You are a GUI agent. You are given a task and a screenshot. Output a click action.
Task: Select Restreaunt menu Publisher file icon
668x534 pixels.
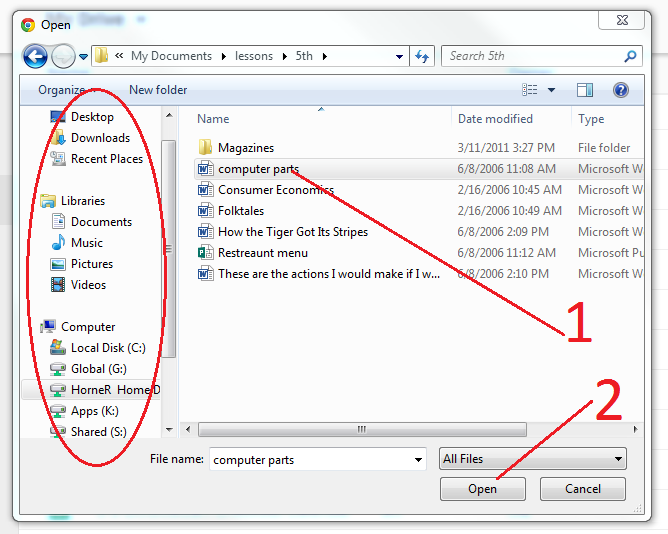(x=205, y=253)
